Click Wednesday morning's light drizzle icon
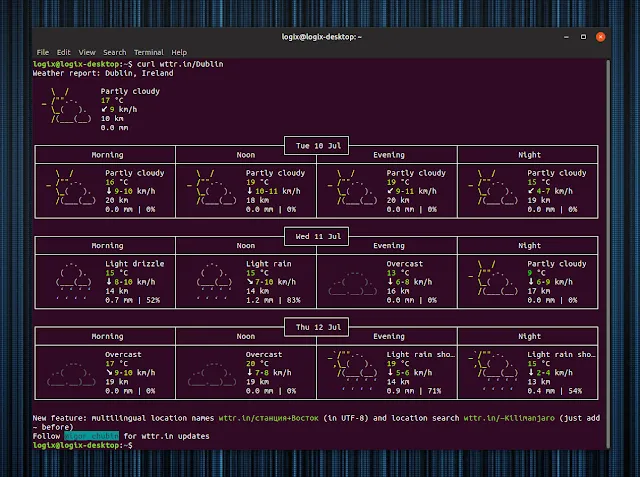The width and height of the screenshot is (640, 477). (x=74, y=281)
